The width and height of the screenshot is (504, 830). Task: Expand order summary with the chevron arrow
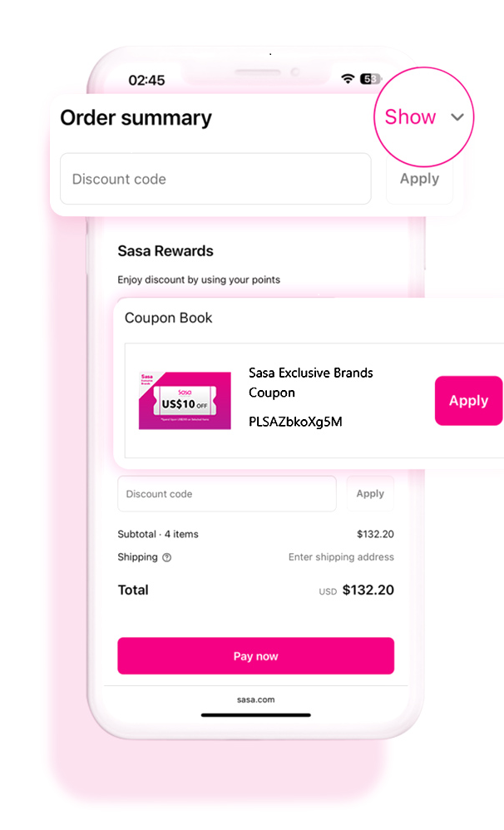[457, 117]
